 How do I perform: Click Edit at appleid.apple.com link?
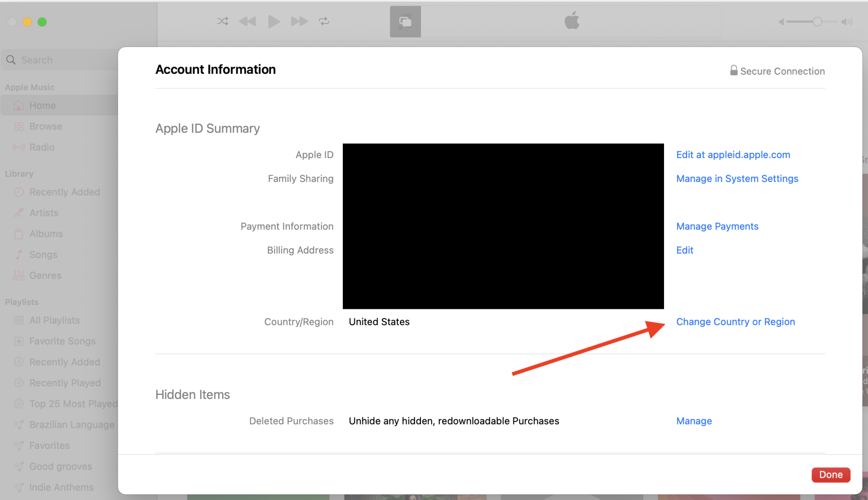(x=733, y=155)
